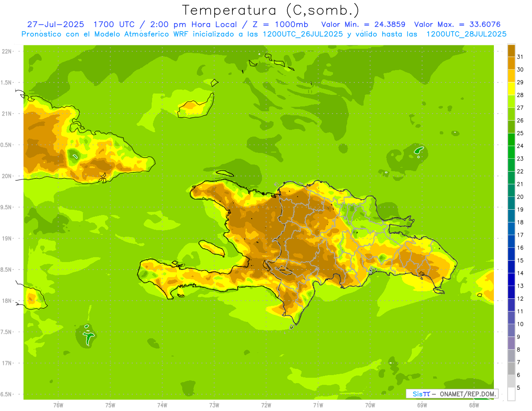532x411 pixels.
Task: Click the valid-until time "1200UTC_28JUL2025"
Action: 466,34
